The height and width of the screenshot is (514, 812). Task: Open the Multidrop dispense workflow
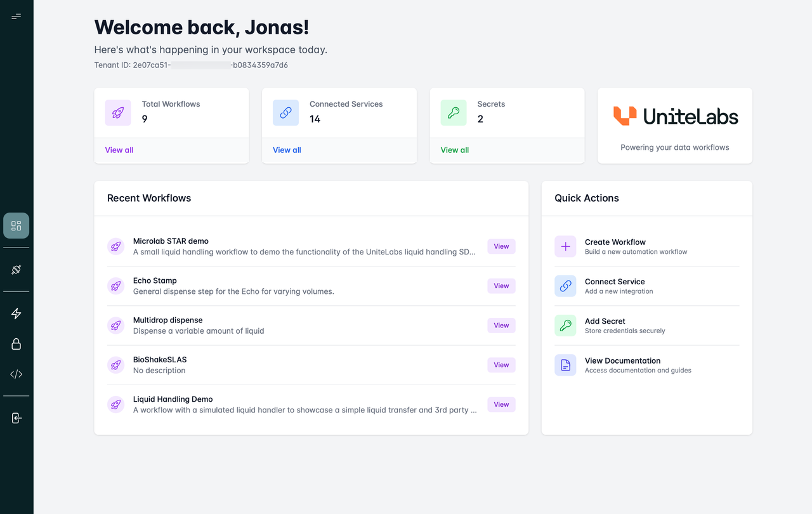tap(501, 325)
